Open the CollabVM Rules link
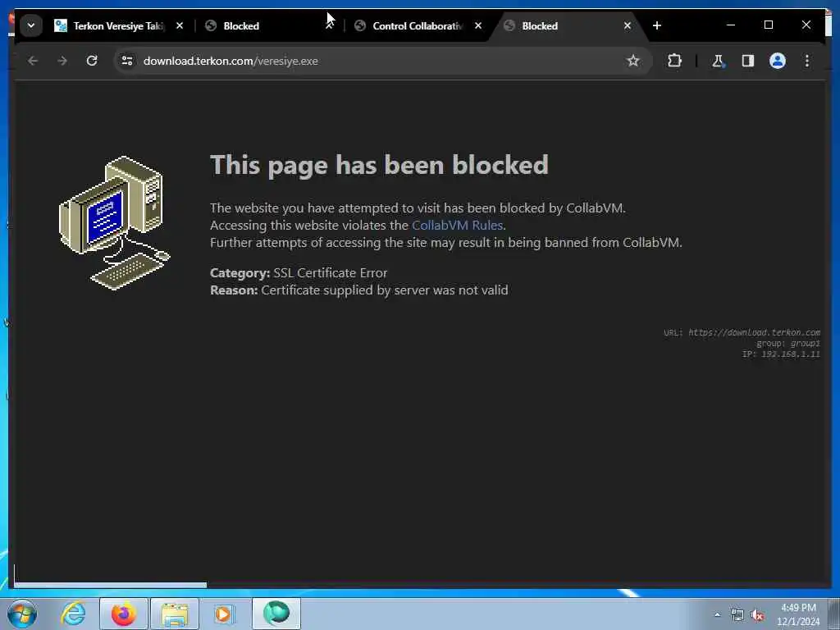 tap(457, 225)
